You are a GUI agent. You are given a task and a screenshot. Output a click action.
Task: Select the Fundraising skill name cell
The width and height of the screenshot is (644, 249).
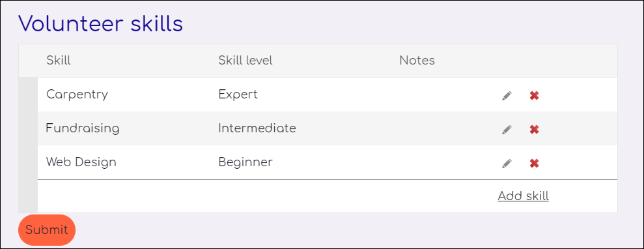(123, 128)
